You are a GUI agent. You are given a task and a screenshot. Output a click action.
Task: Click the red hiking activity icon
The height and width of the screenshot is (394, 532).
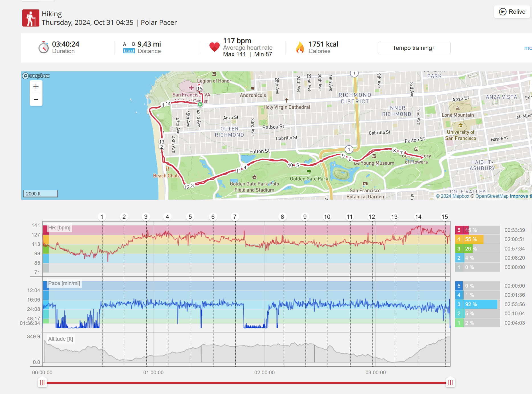31,18
